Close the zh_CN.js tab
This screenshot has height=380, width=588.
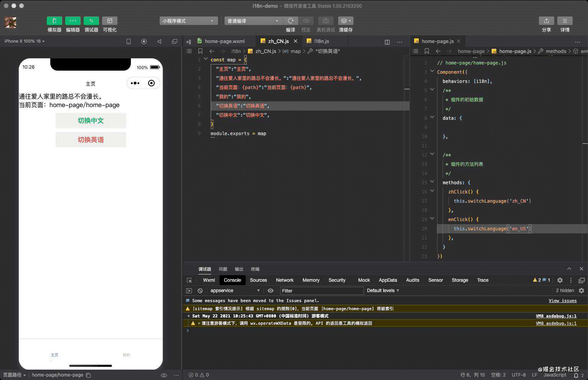coord(296,41)
